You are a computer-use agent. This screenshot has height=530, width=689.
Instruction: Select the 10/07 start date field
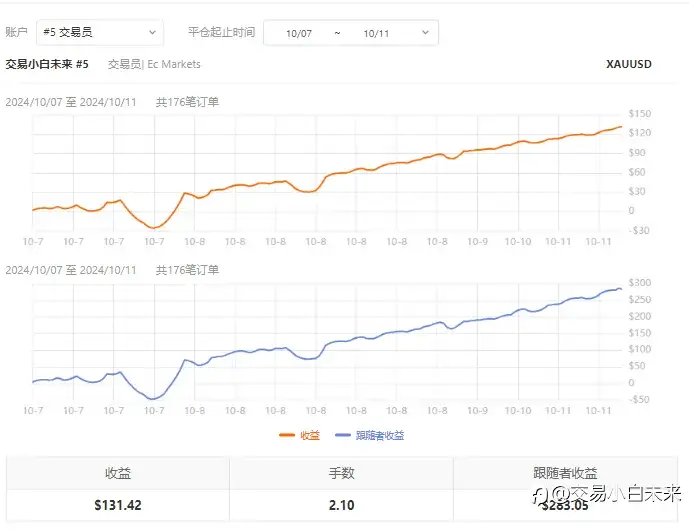tap(299, 33)
